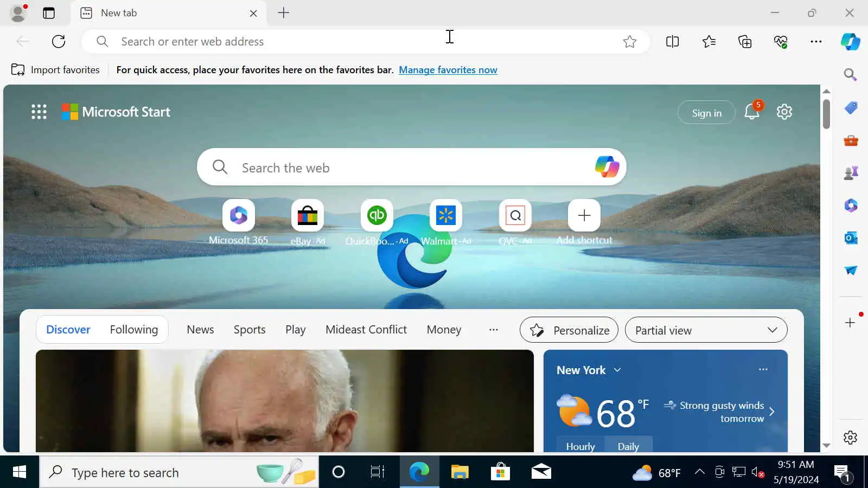Open the paper plane sidebar icon
This screenshot has width=868, height=488.
click(851, 270)
